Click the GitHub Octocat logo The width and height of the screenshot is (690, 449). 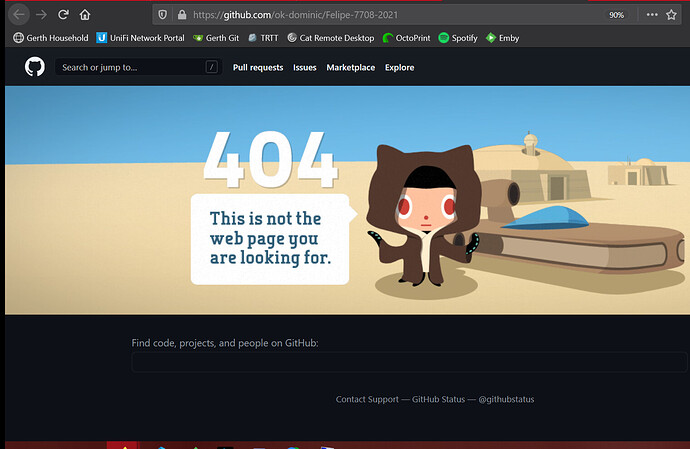35,67
